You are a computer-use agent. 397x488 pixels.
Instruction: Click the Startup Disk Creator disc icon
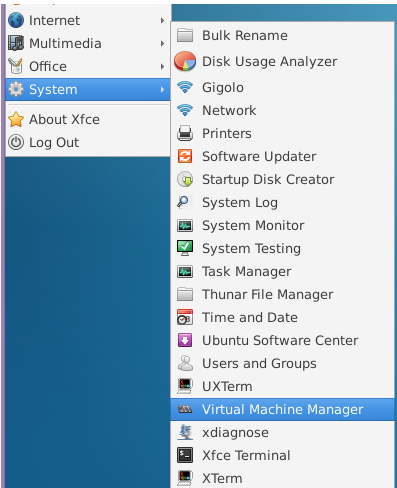point(185,179)
